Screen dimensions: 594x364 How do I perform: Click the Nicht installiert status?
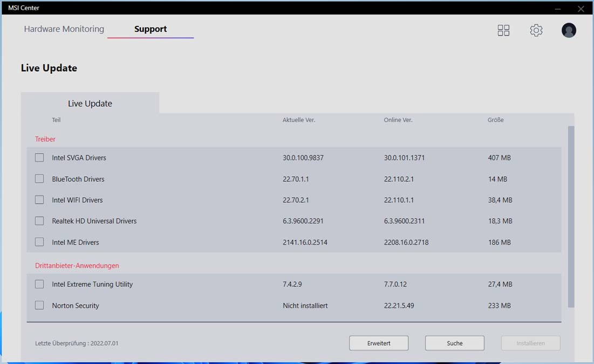(x=305, y=305)
